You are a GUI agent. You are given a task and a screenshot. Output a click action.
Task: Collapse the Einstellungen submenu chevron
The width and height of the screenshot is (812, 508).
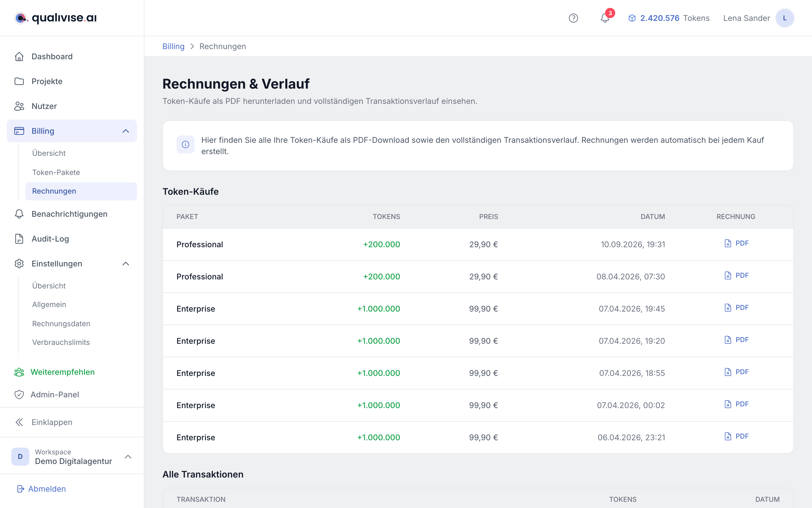[x=126, y=264]
